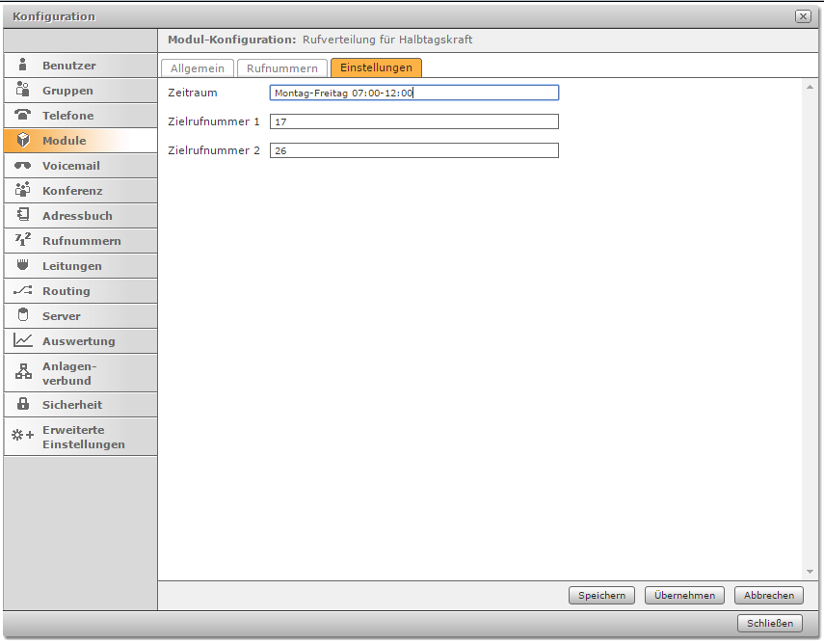Click the Schließen button

[769, 623]
